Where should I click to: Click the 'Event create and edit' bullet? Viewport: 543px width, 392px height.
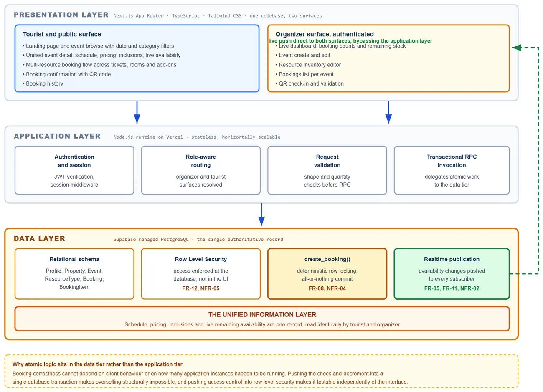303,55
